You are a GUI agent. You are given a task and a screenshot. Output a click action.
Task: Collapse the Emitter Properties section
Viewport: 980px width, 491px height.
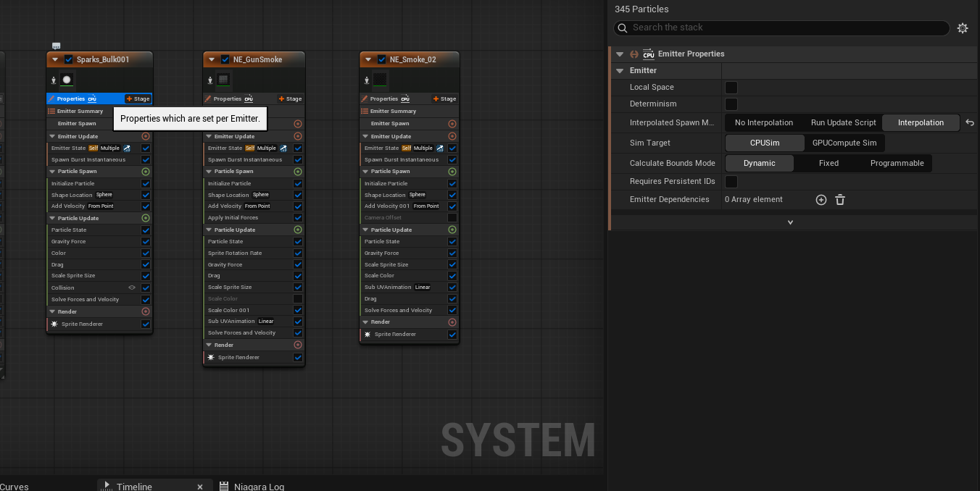[x=620, y=54]
